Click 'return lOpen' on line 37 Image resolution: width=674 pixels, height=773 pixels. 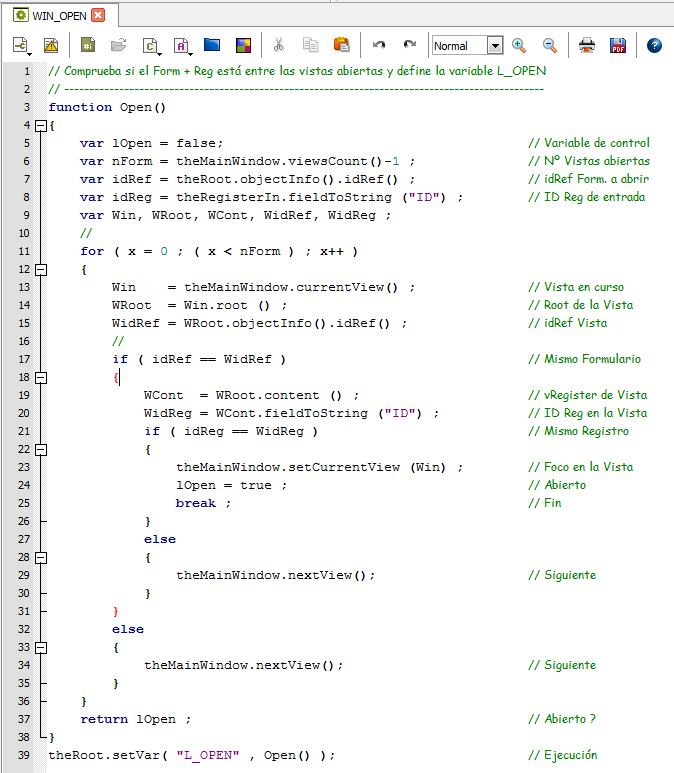click(x=128, y=719)
